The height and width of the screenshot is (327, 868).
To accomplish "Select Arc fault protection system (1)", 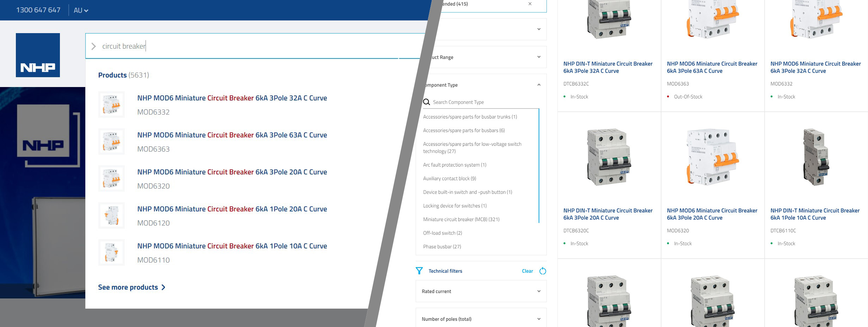I will [455, 165].
